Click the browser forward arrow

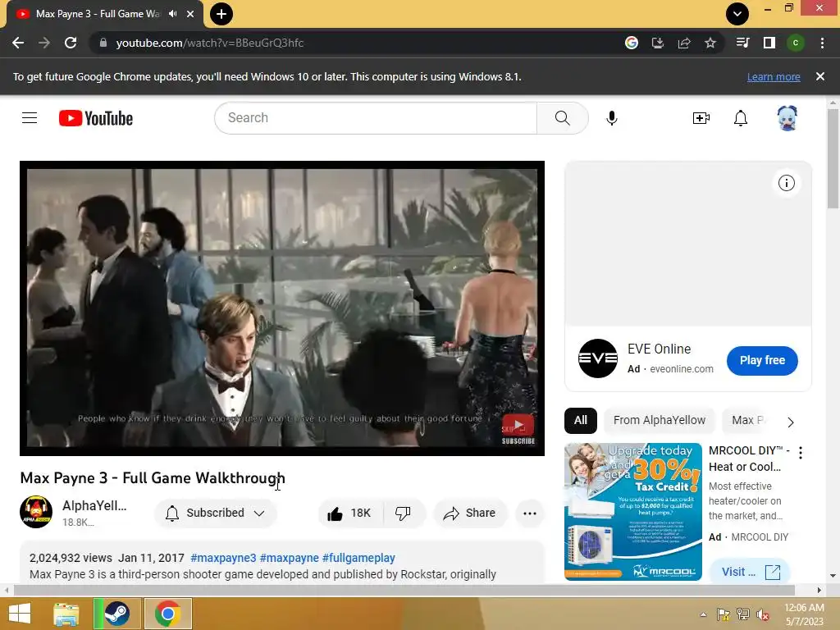44,43
